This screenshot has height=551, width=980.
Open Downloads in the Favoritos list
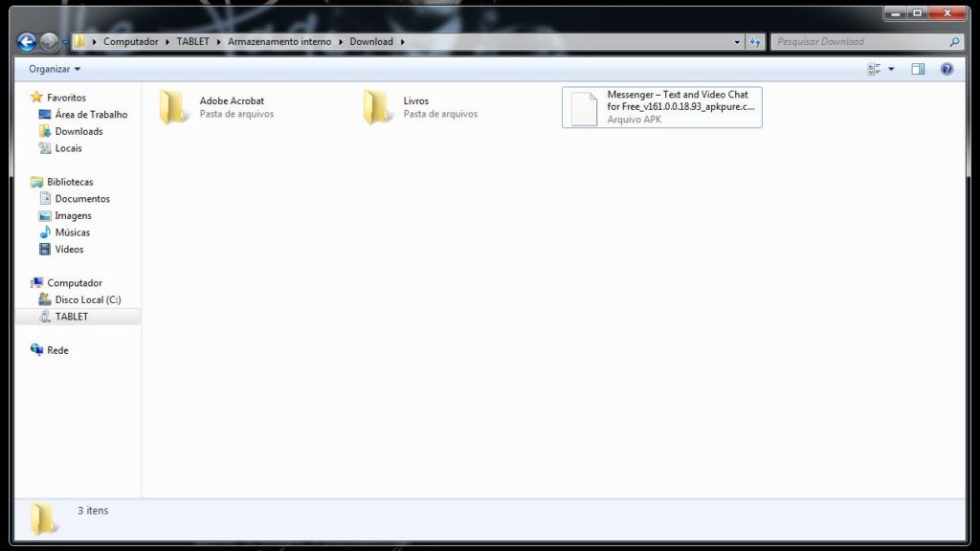[x=78, y=131]
